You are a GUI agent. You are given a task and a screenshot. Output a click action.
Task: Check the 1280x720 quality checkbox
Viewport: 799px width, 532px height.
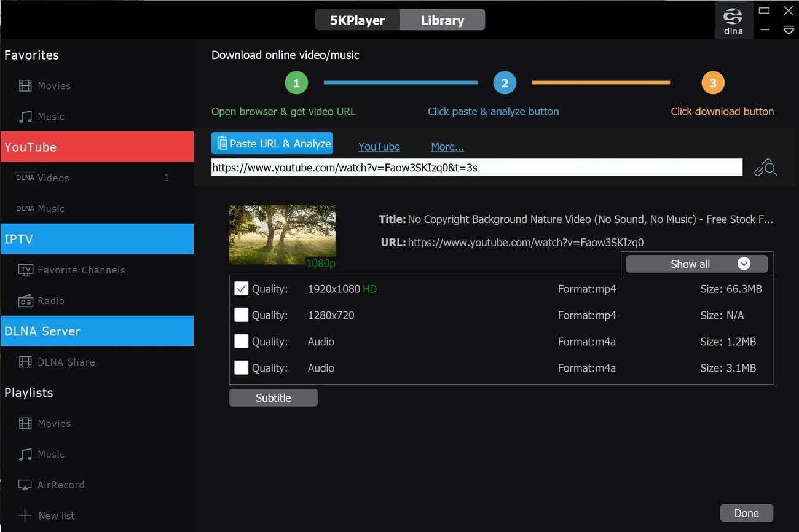pos(241,315)
